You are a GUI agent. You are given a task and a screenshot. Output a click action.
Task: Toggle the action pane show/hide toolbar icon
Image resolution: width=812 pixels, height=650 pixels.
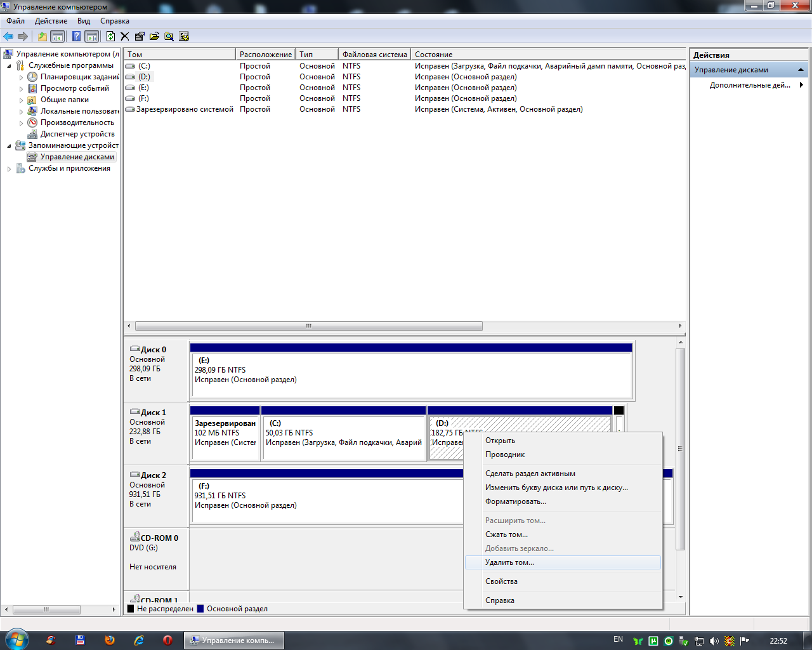click(x=92, y=36)
